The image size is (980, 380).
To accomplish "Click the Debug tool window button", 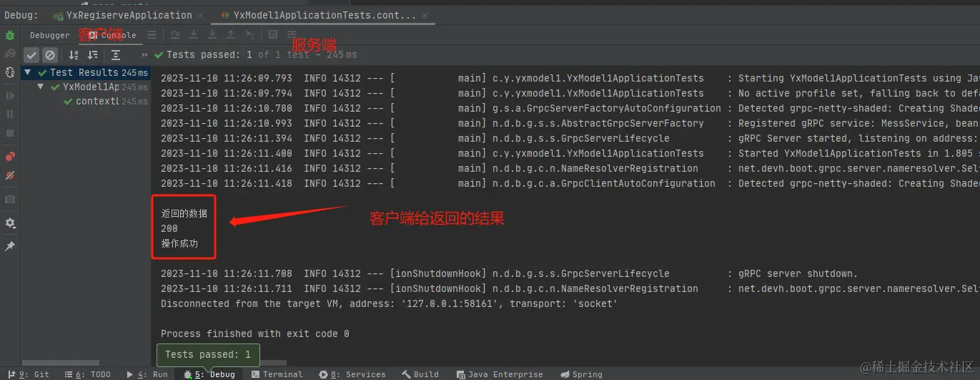I will [209, 374].
